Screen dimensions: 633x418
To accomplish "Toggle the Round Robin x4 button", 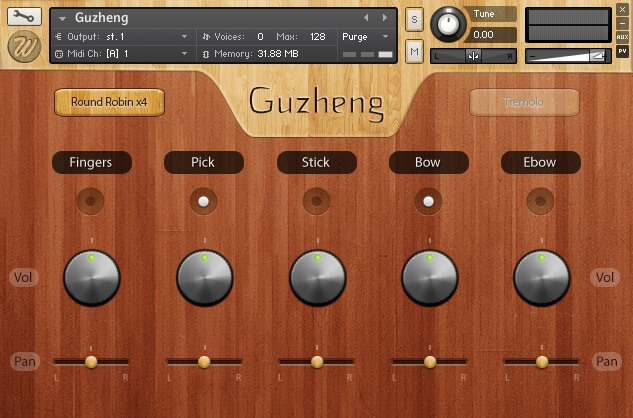I will coord(109,102).
